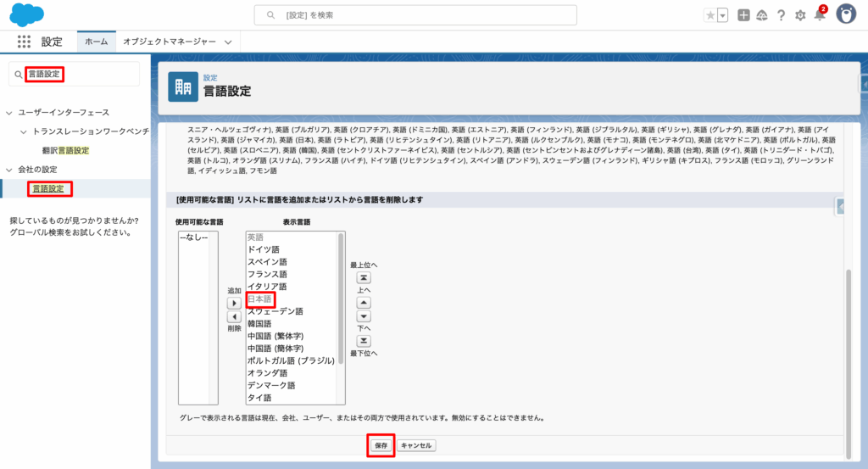Screen dimensions: 868x469
Task: Open the favorites list dropdown arrow
Action: click(x=722, y=15)
